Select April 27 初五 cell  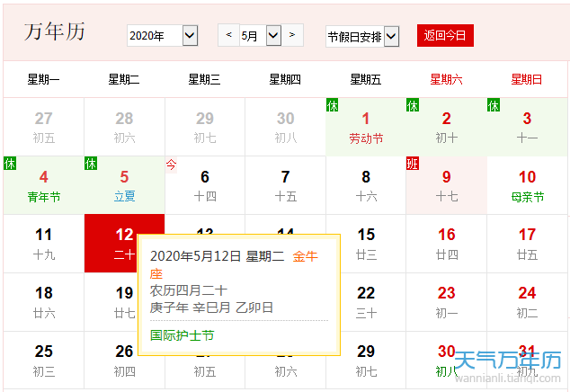click(x=44, y=127)
